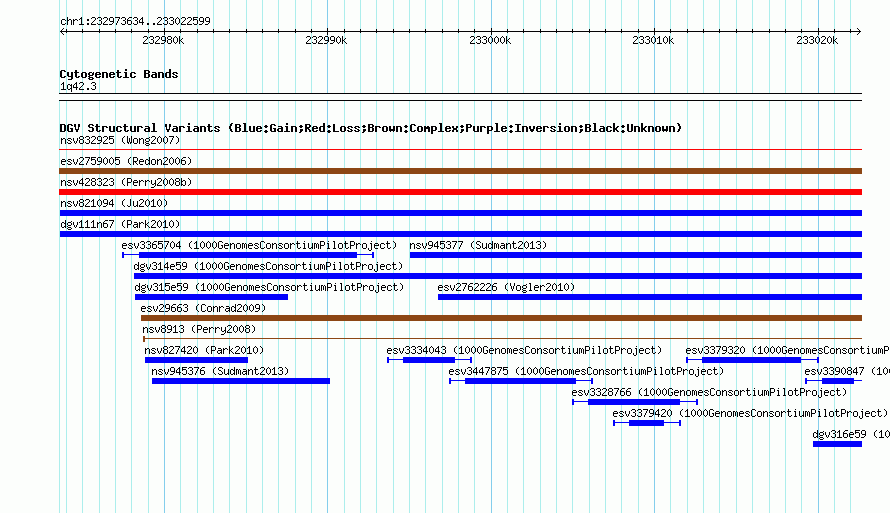Select the esv3390847 variant label
Screen dimensions: 890x513
847,371
